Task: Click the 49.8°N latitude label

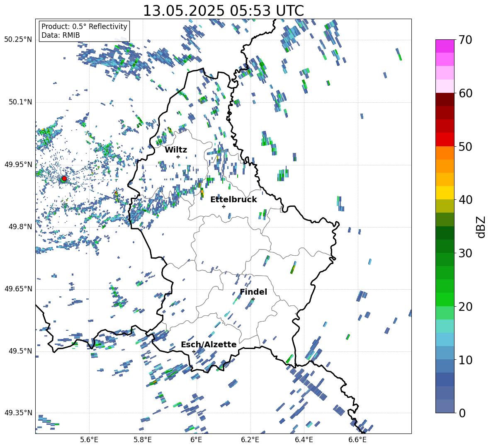Action: [20, 227]
